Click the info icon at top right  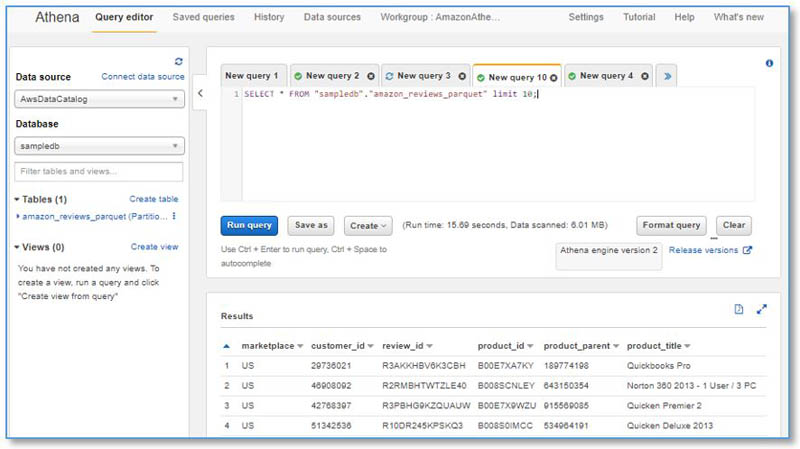click(769, 63)
